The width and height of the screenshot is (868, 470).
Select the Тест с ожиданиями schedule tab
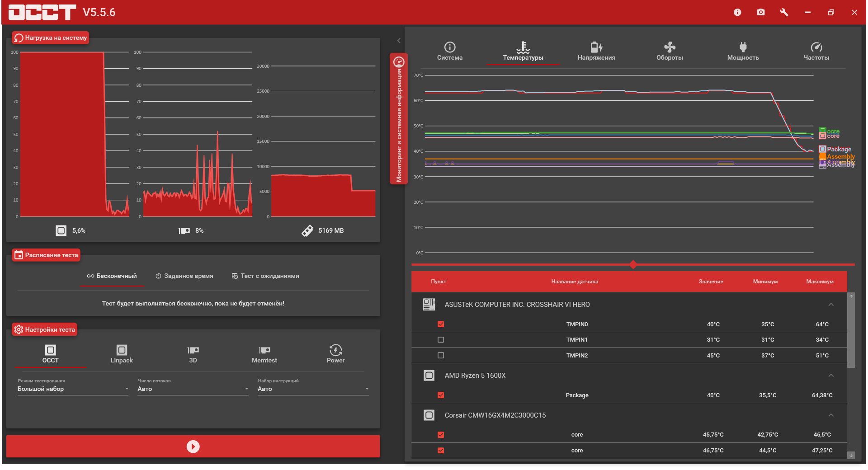pyautogui.click(x=265, y=276)
